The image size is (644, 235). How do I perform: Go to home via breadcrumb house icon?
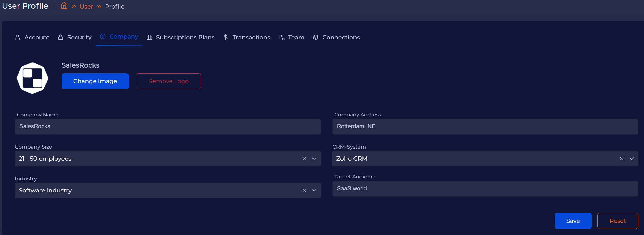(x=64, y=6)
